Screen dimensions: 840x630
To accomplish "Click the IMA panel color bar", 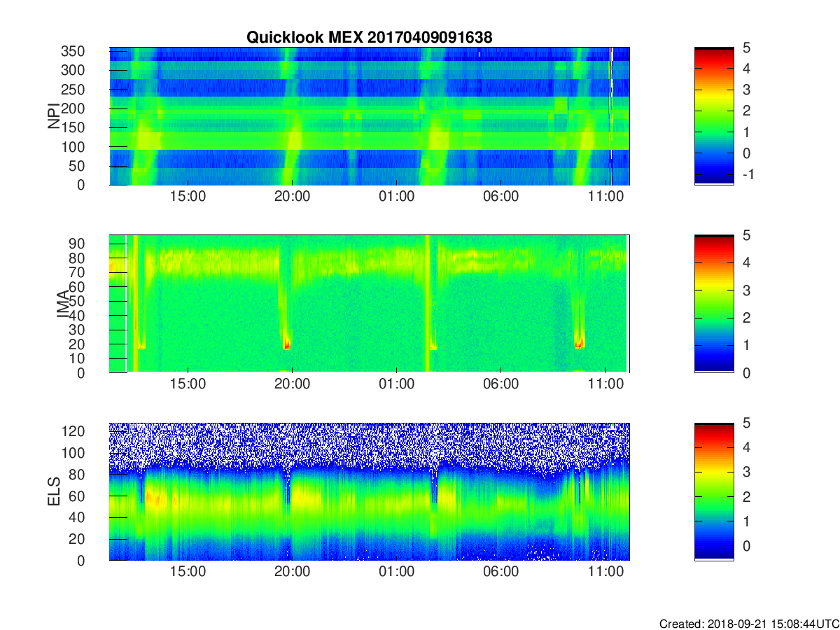I will pos(714,304).
